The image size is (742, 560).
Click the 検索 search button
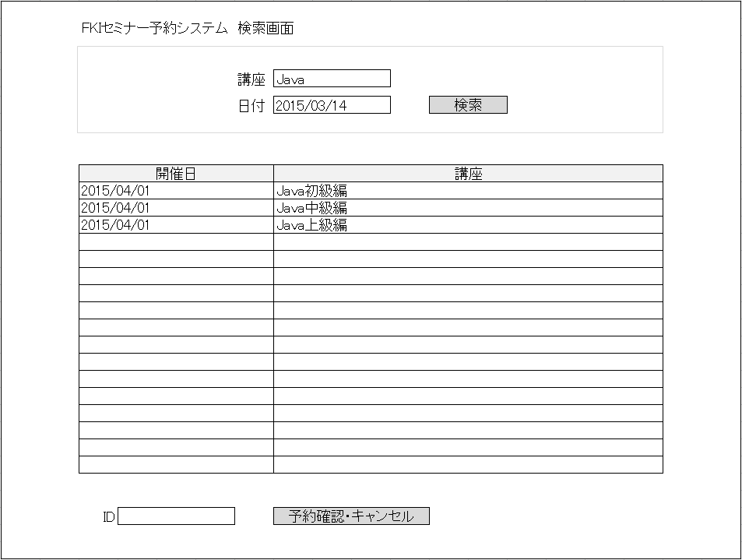tap(466, 104)
